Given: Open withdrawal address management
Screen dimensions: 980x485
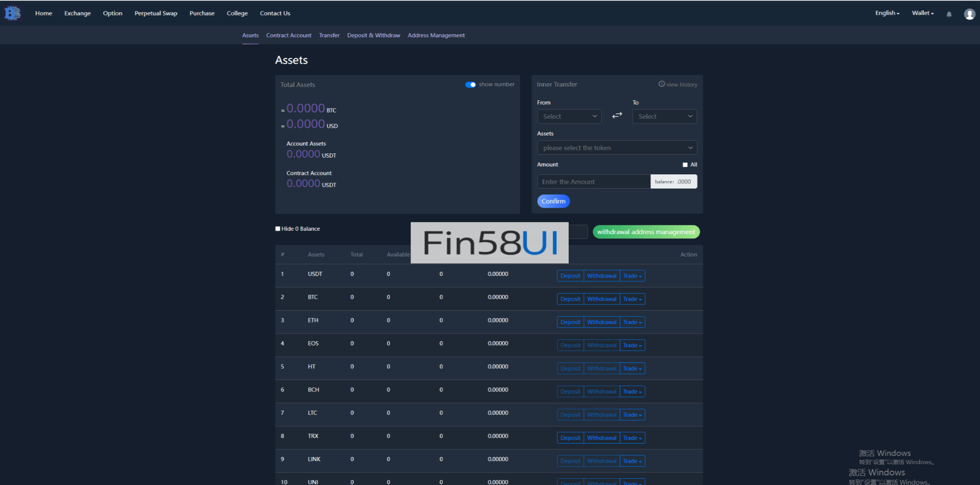Looking at the screenshot, I should tap(646, 232).
